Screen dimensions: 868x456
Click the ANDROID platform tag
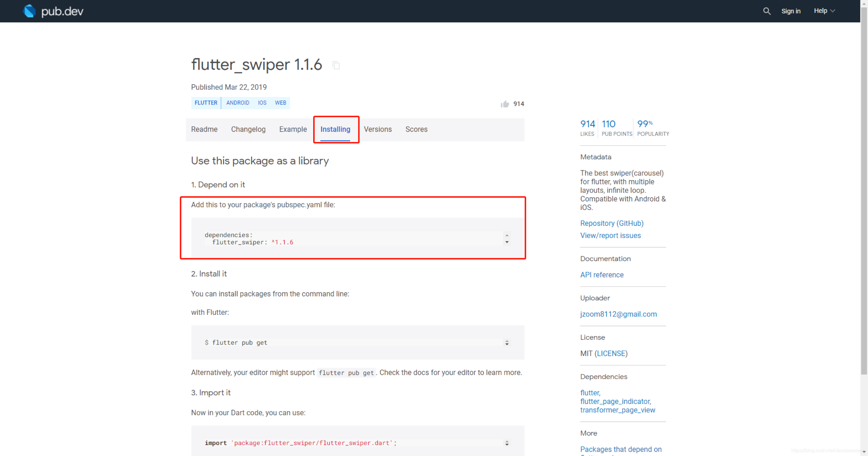(x=237, y=103)
